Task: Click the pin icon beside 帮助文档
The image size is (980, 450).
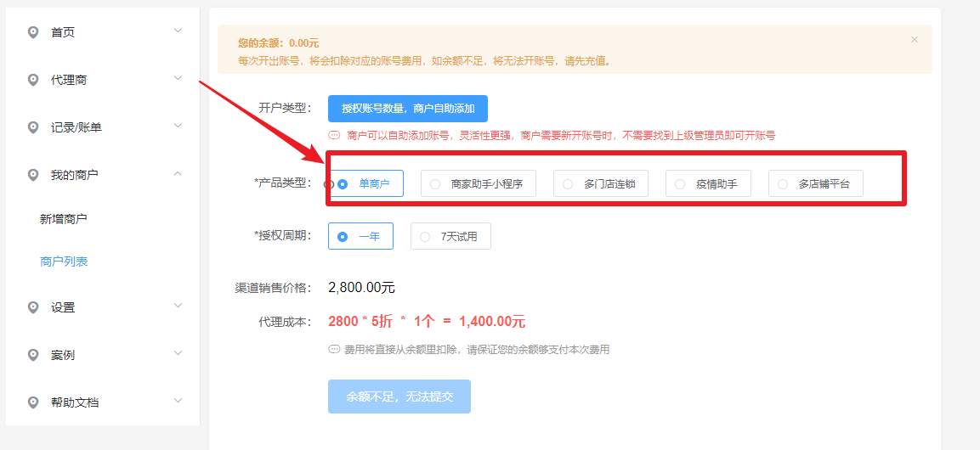Action: point(34,402)
